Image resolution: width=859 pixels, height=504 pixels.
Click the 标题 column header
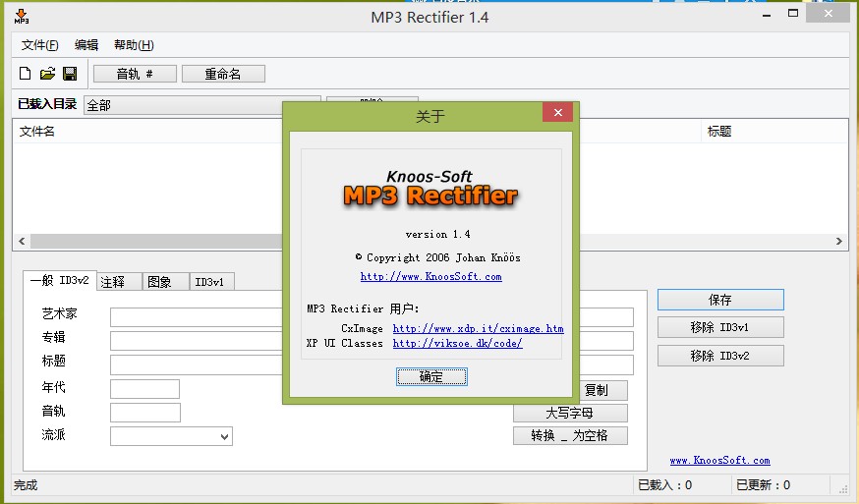tap(774, 132)
